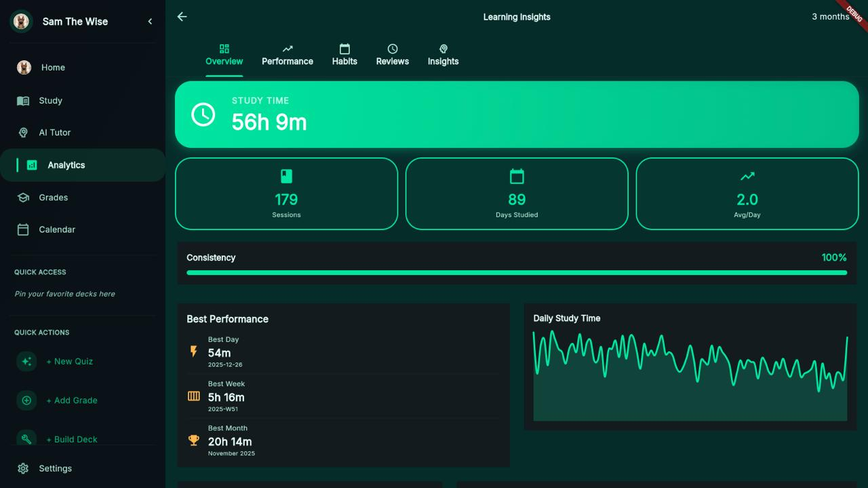Open Settings from the sidebar

pyautogui.click(x=54, y=468)
